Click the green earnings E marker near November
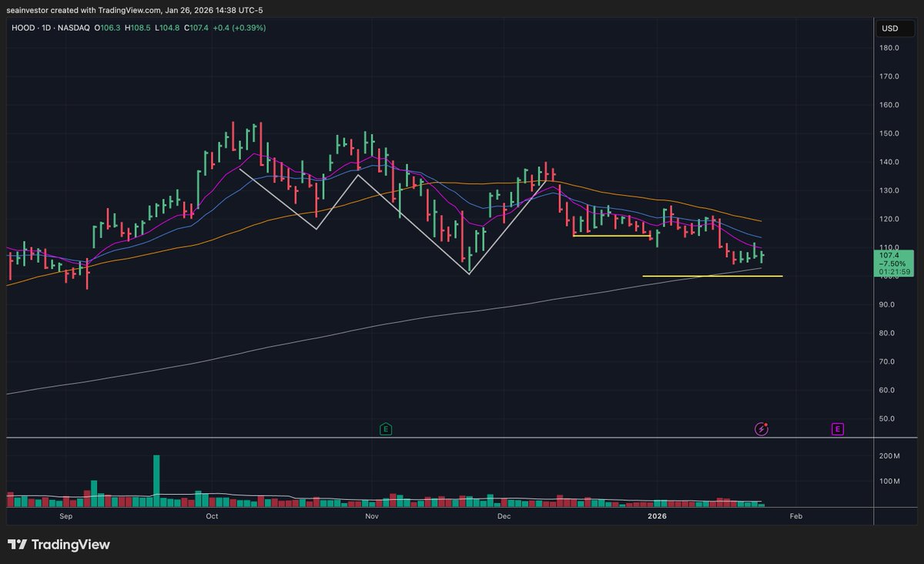 coord(386,429)
